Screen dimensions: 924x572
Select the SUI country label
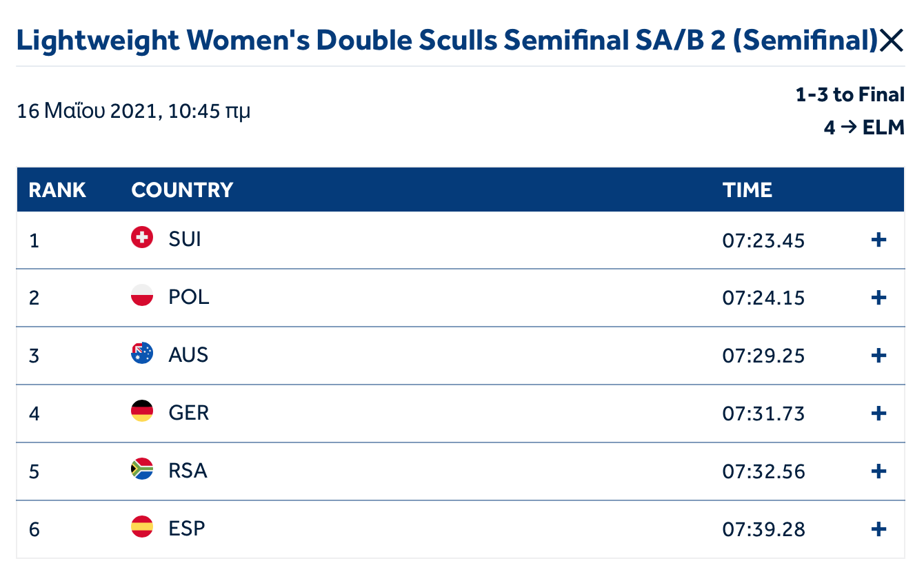pyautogui.click(x=185, y=239)
